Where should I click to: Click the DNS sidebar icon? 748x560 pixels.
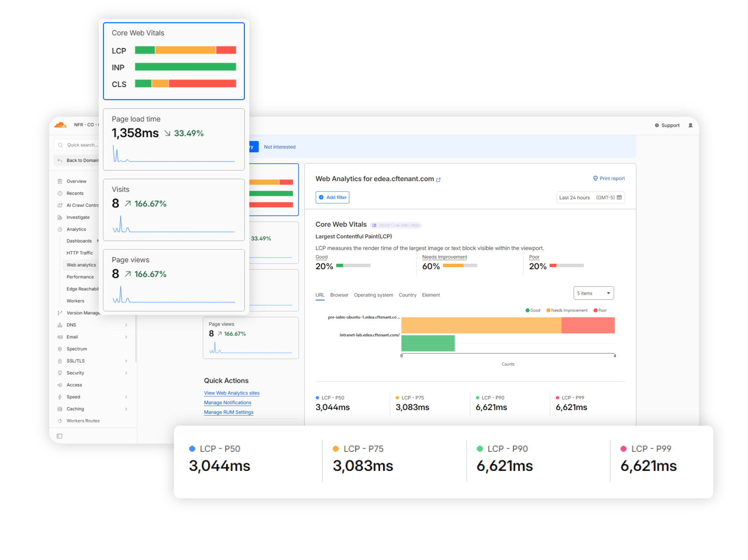(60, 325)
